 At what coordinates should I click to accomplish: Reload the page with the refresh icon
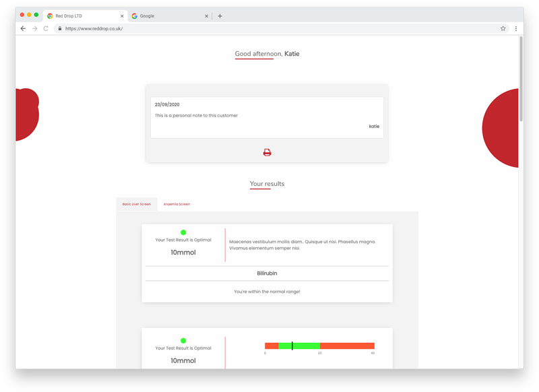click(46, 28)
